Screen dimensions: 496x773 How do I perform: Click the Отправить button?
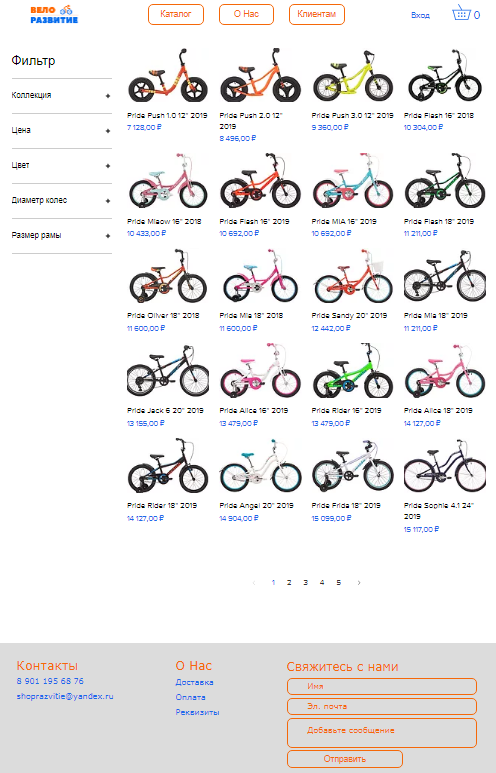[x=345, y=759]
